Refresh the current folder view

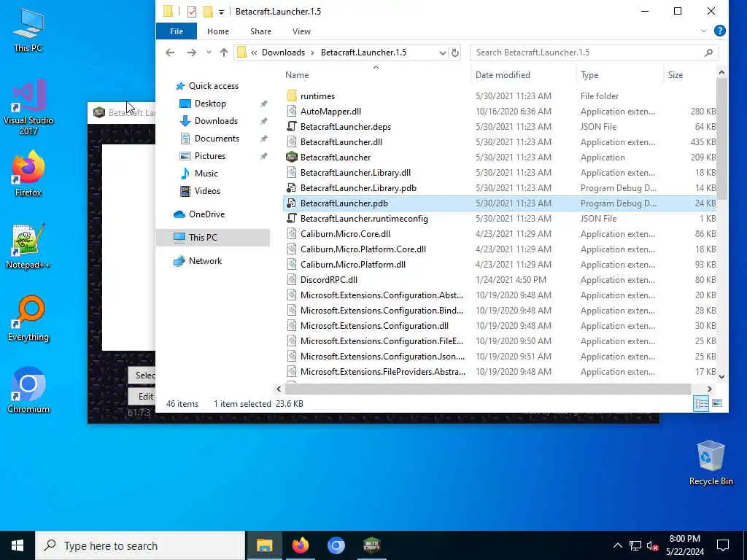click(x=455, y=52)
